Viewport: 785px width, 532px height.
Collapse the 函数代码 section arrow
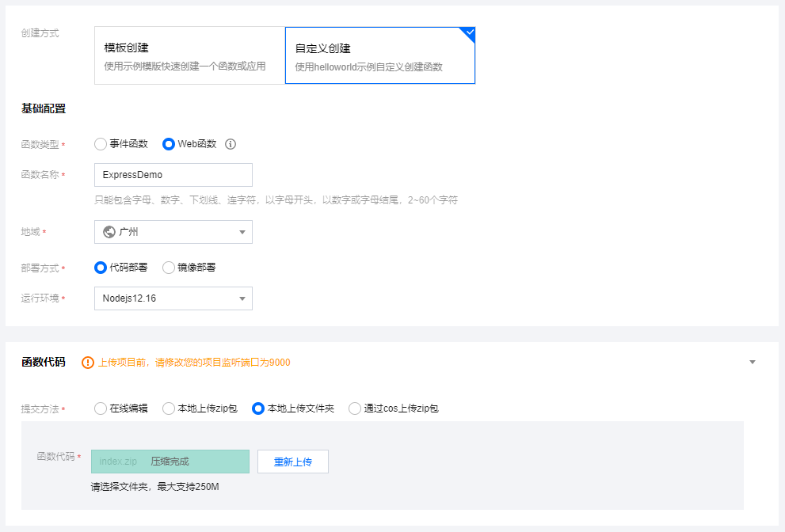click(752, 362)
